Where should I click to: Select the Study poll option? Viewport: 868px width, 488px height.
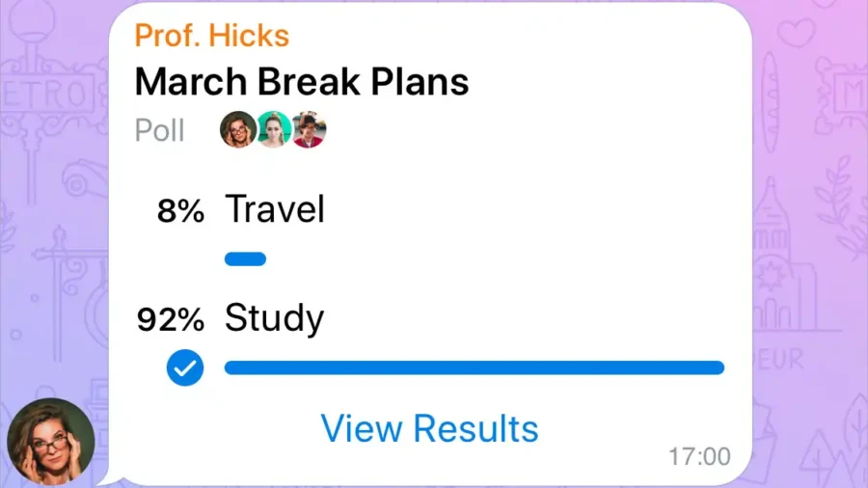[274, 318]
